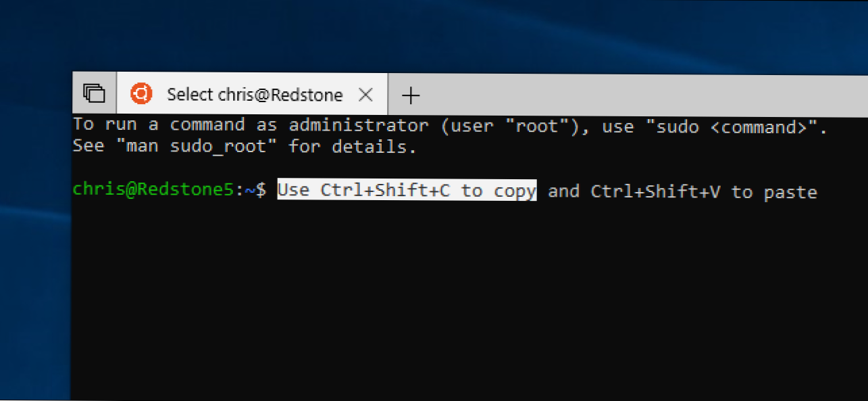The image size is (868, 401).
Task: Click the tab overview icon left of tabs
Action: [x=94, y=93]
